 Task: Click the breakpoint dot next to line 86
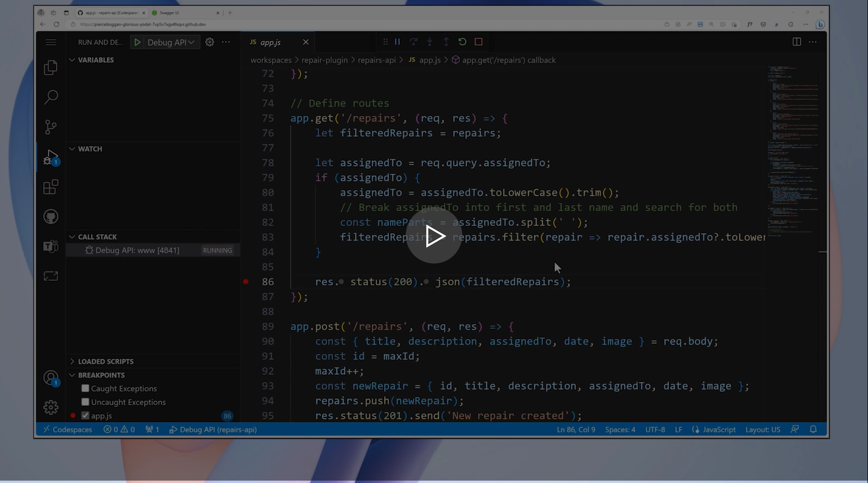[x=246, y=282]
